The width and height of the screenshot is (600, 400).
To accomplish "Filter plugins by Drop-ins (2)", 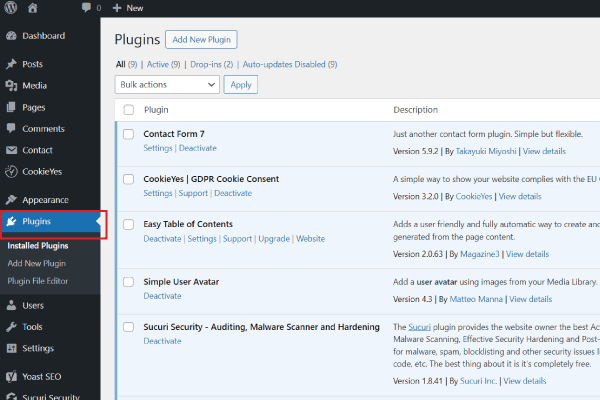I will point(212,64).
